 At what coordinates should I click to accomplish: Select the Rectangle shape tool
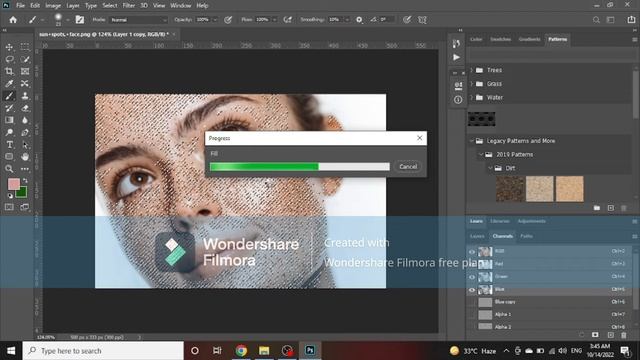pyautogui.click(x=9, y=156)
